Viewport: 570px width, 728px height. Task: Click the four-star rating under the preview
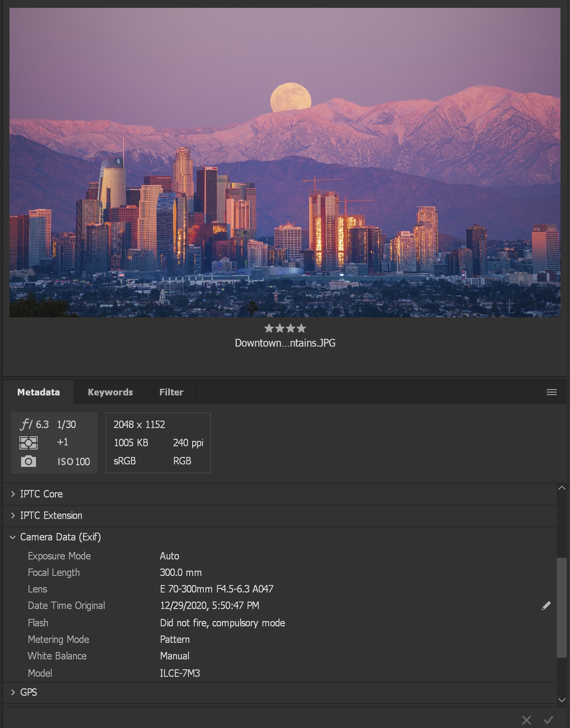(x=285, y=328)
